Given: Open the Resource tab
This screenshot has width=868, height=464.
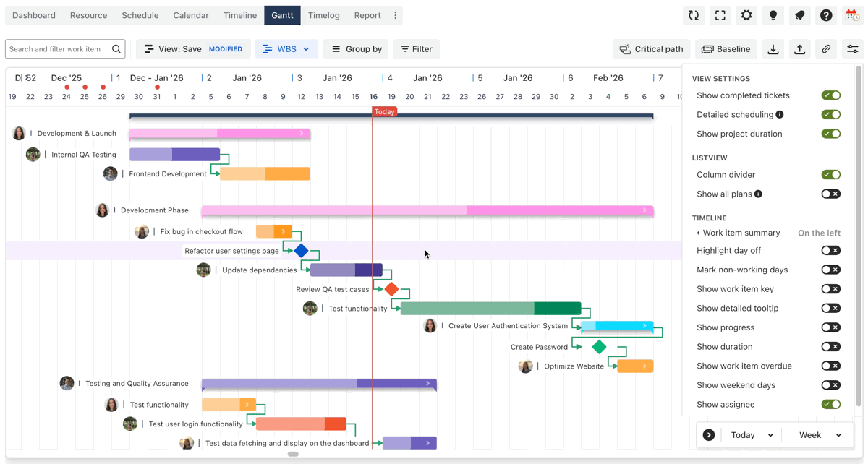Looking at the screenshot, I should [x=88, y=15].
